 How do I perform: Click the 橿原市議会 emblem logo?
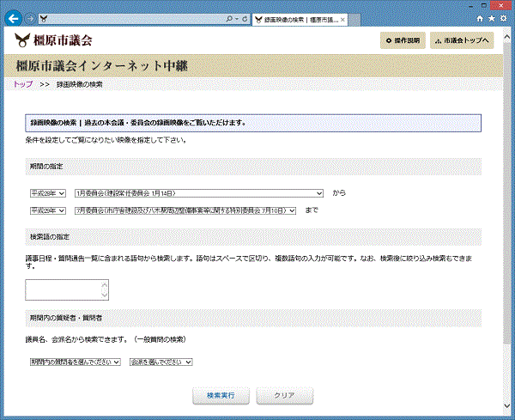click(x=22, y=40)
